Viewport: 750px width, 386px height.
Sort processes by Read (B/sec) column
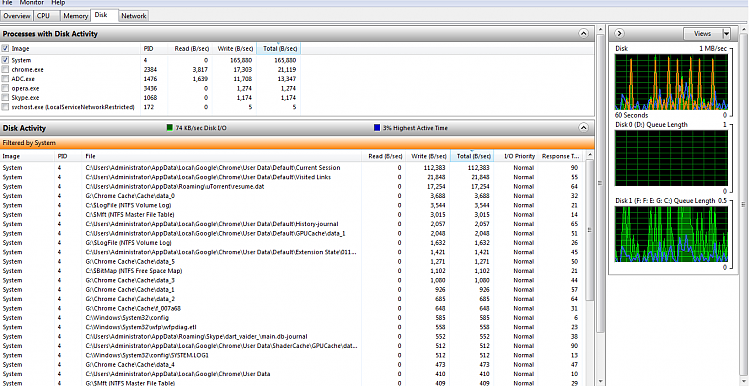coord(191,48)
